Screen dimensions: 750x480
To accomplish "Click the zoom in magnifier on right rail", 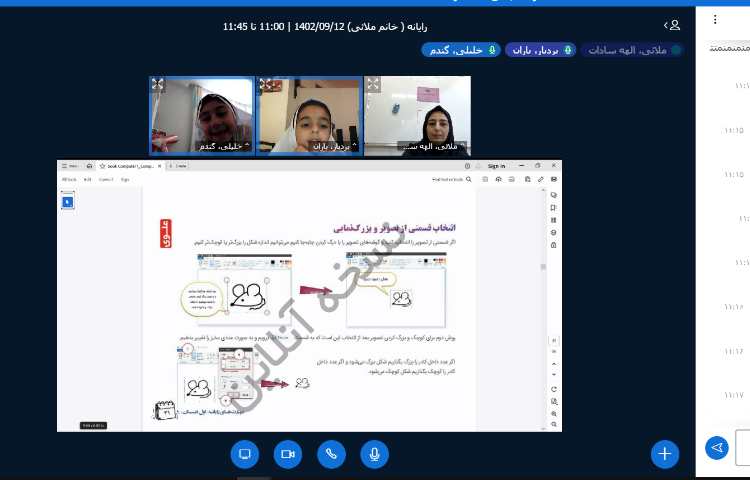I will [554, 414].
